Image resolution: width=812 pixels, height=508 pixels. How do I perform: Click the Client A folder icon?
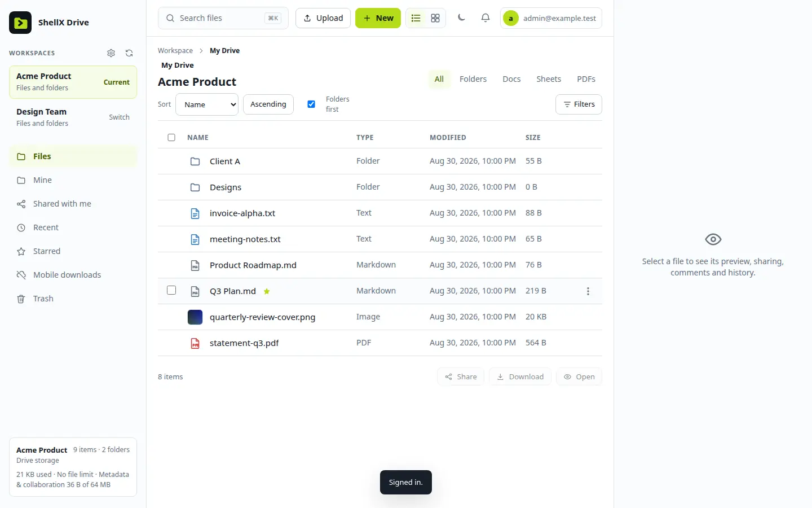pyautogui.click(x=195, y=161)
